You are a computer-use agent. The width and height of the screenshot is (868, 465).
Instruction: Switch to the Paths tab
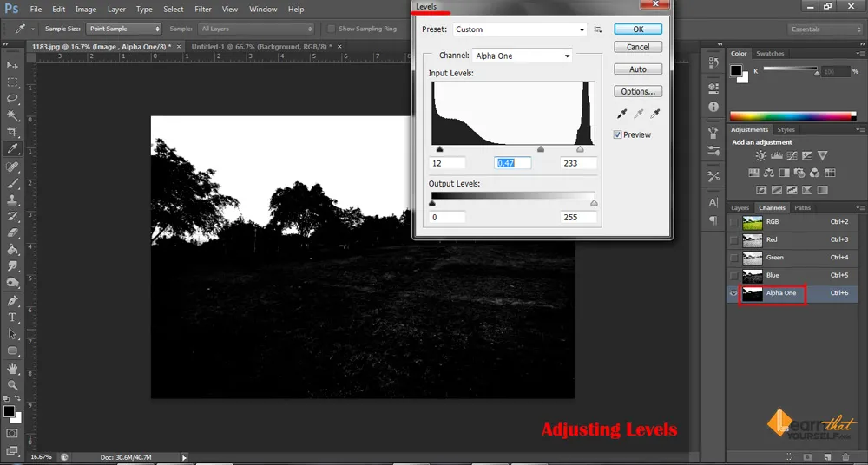point(803,208)
